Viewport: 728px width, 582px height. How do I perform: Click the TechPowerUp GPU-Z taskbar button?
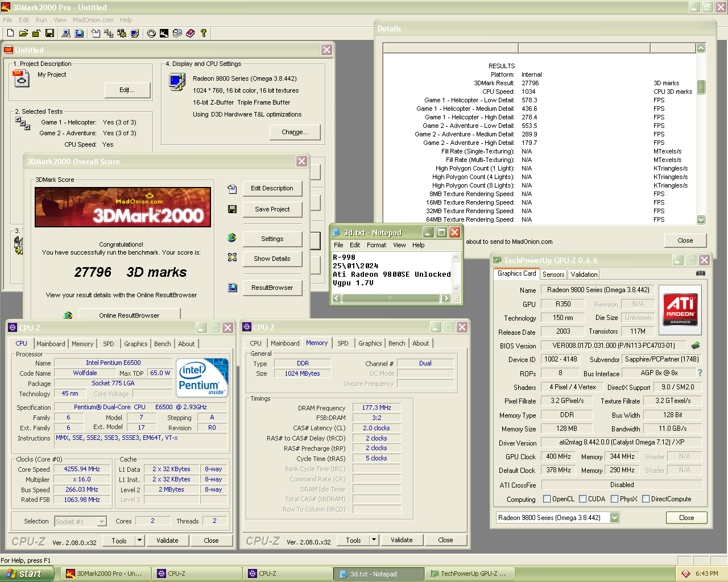tap(470, 574)
